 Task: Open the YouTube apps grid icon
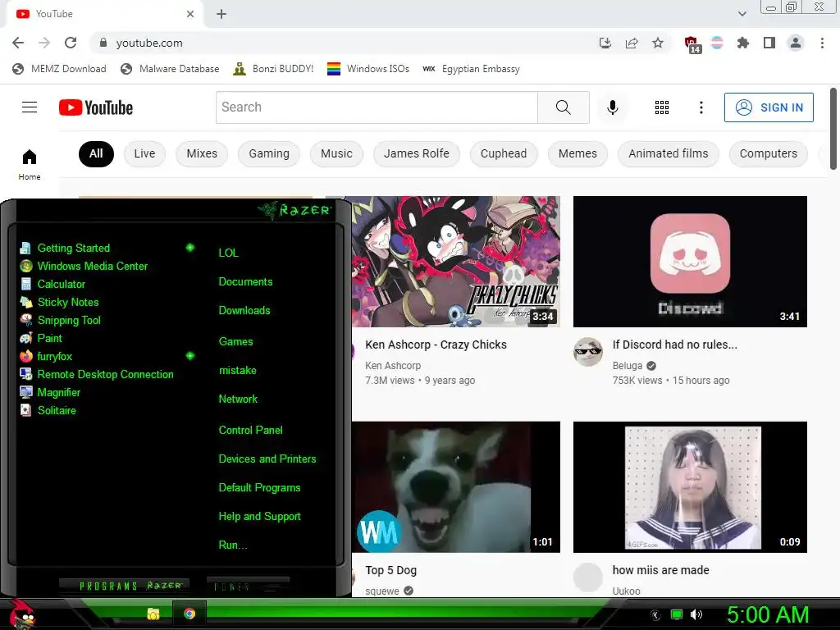662,107
